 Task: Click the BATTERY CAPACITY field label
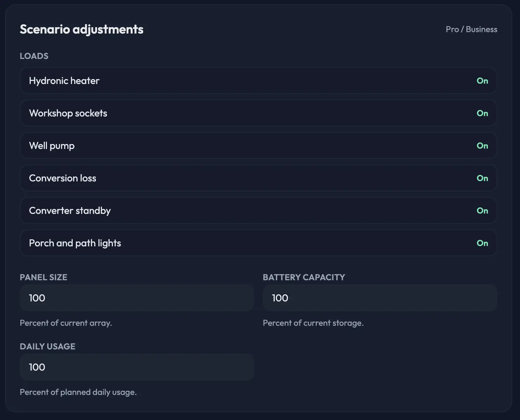point(304,277)
